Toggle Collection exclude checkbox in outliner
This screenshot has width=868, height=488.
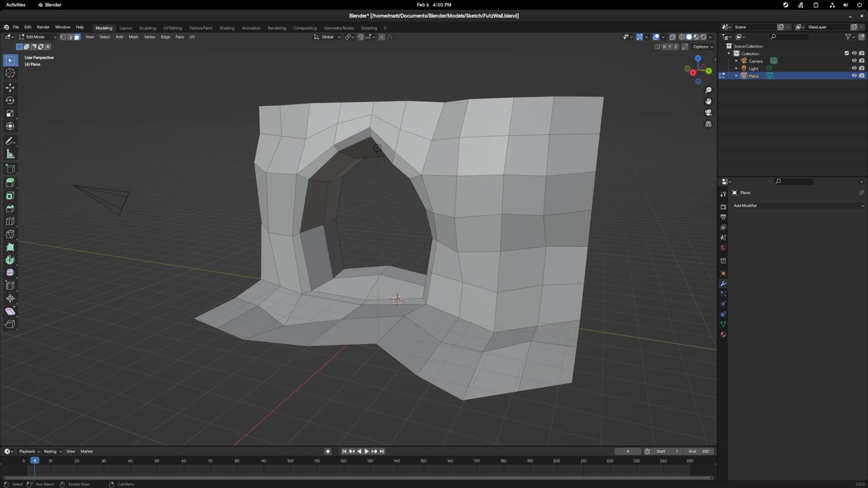tap(846, 53)
